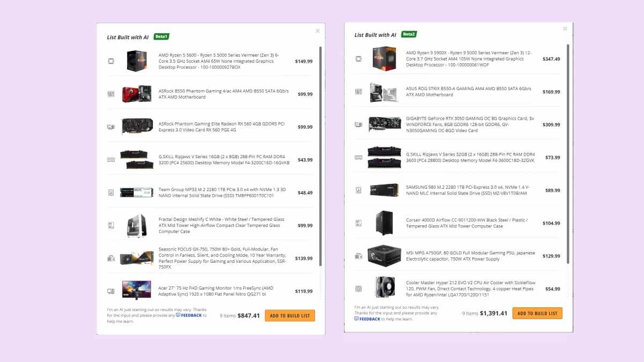
Task: Open SAMSUNG 980 SSD product image
Action: click(x=384, y=190)
